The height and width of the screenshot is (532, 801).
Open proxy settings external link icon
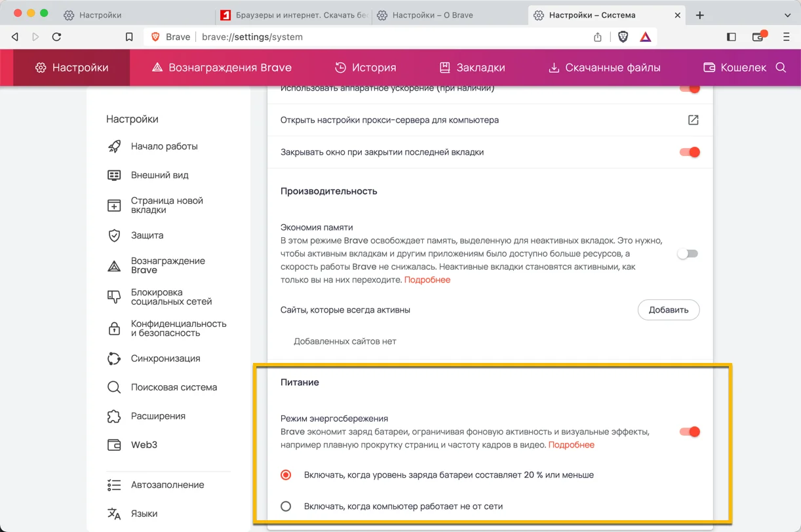(x=693, y=120)
